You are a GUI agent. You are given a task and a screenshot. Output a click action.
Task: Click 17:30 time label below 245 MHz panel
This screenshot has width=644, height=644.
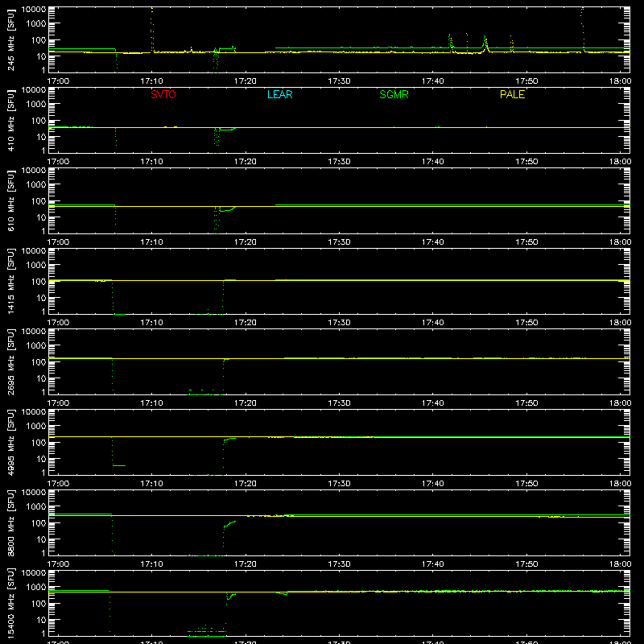pos(339,81)
